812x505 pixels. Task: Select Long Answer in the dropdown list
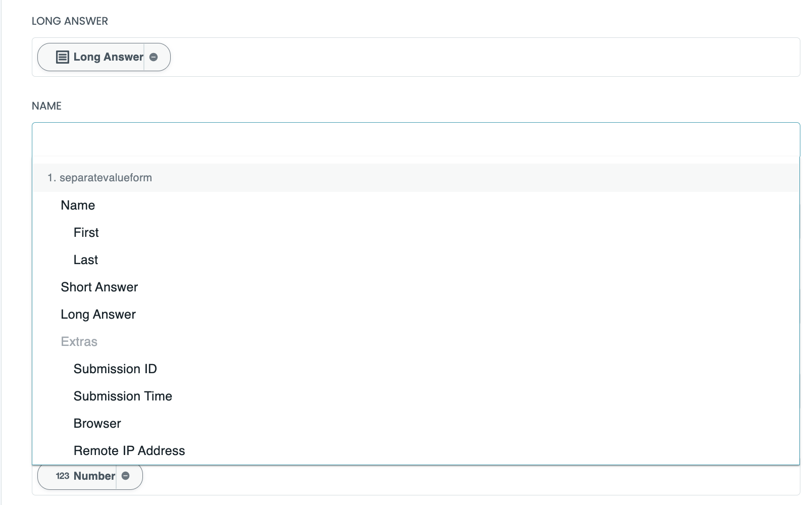click(x=98, y=314)
